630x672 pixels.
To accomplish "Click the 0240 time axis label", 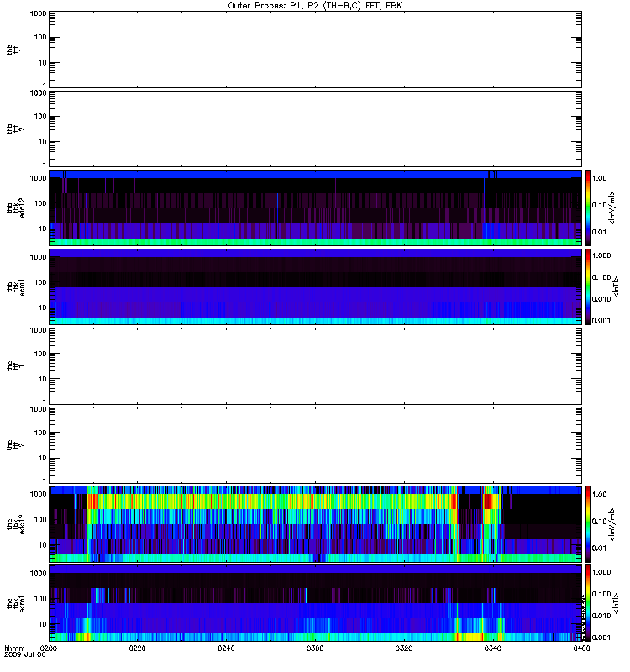I will [x=226, y=648].
